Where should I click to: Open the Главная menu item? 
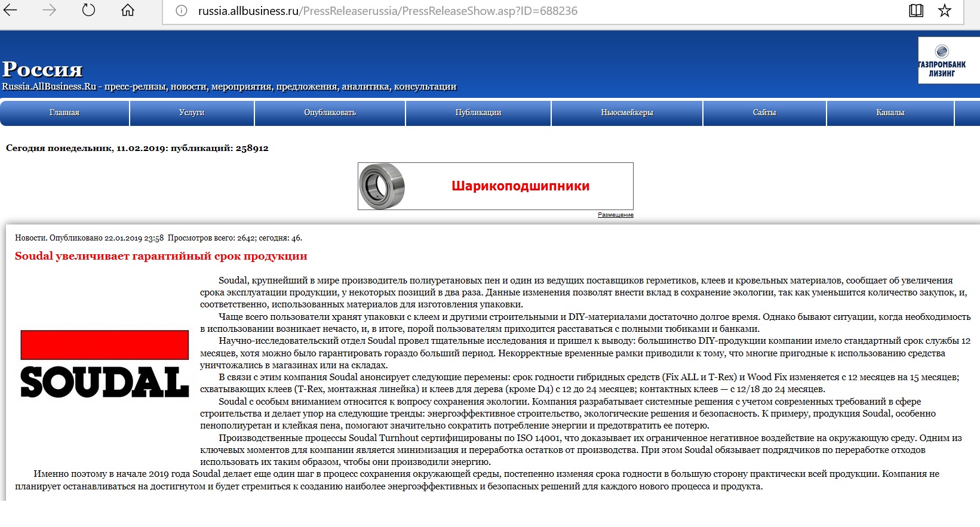(64, 113)
